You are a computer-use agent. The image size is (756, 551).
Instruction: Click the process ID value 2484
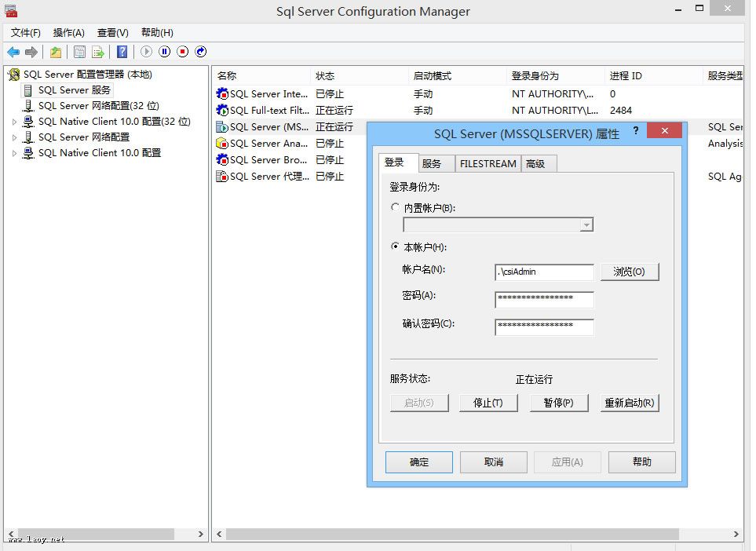click(x=621, y=111)
